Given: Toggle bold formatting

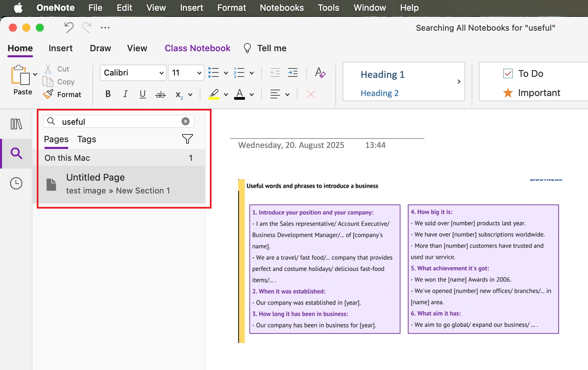Looking at the screenshot, I should [108, 94].
